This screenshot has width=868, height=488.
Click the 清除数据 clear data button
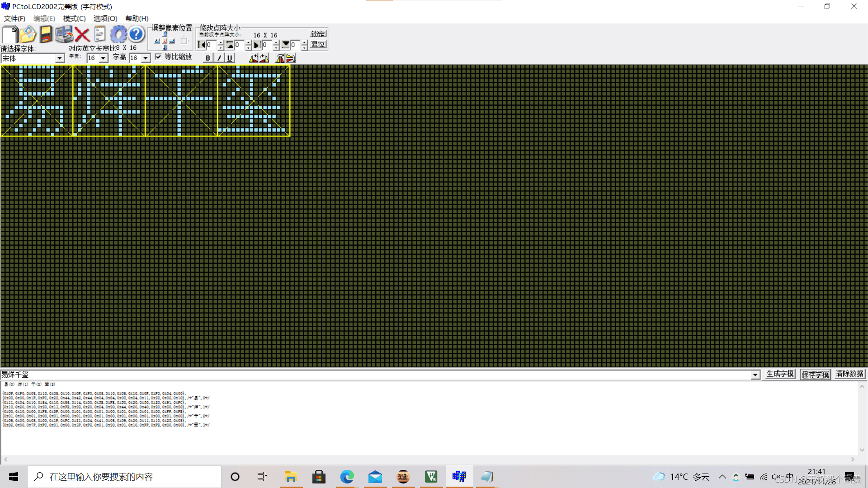849,374
